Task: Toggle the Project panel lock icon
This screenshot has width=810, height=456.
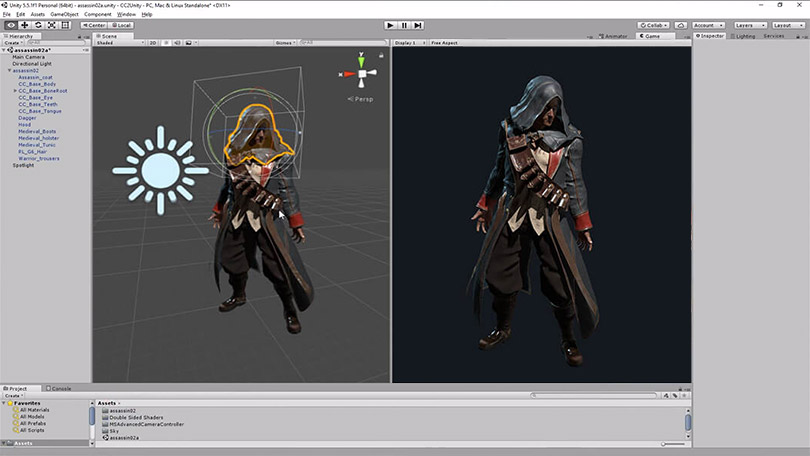Action: tap(680, 388)
